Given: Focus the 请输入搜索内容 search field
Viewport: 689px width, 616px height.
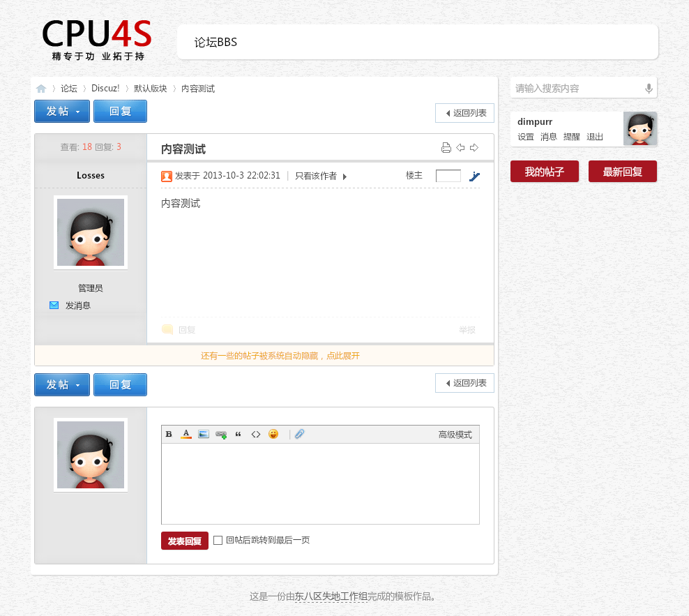Looking at the screenshot, I should (x=575, y=89).
